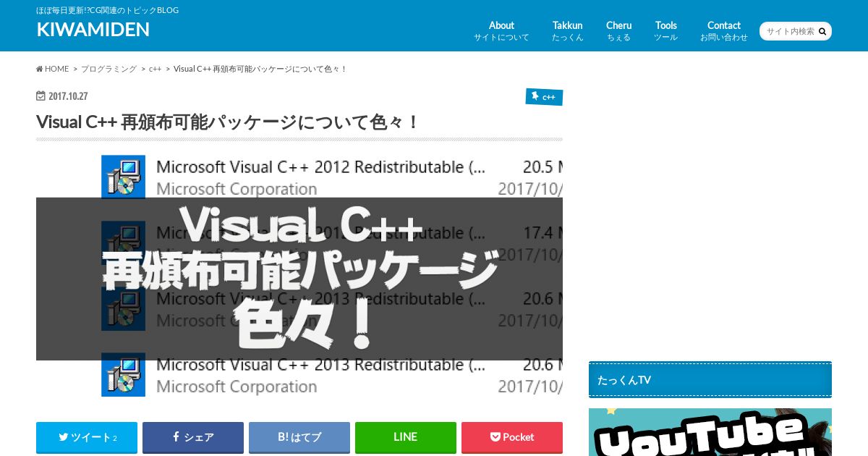Share via the Facebook シェア button
The width and height of the screenshot is (868, 456).
coord(193,437)
